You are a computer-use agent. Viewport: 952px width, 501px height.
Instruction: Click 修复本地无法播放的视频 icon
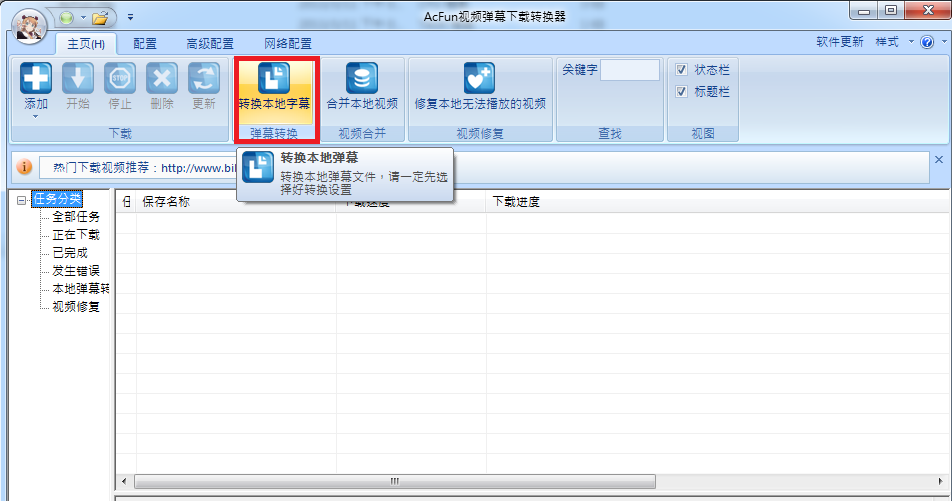(480, 78)
